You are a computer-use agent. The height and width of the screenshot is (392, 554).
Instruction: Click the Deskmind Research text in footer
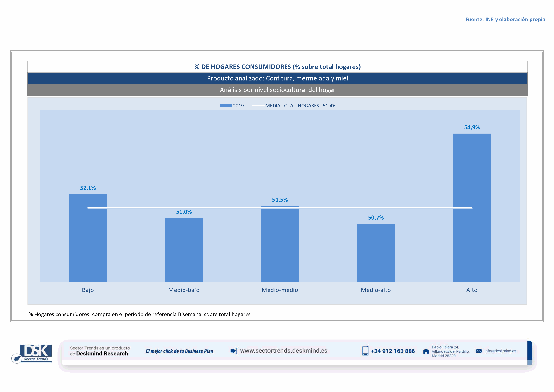[x=102, y=354]
